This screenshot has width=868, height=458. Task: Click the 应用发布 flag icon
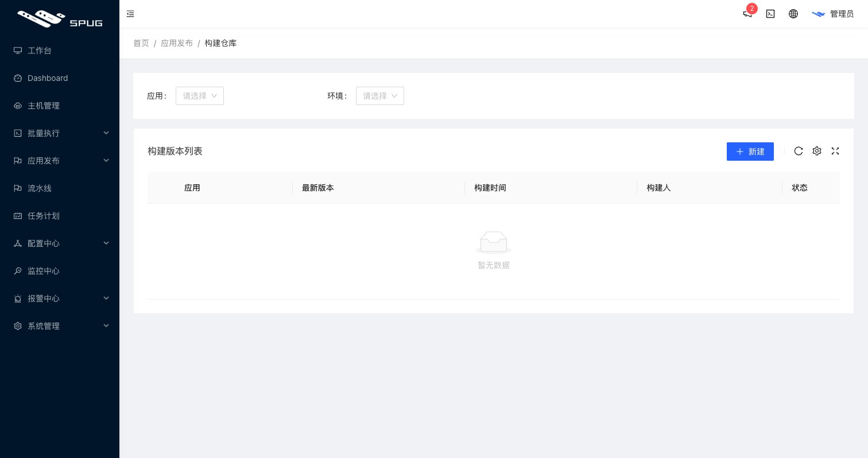click(x=18, y=161)
